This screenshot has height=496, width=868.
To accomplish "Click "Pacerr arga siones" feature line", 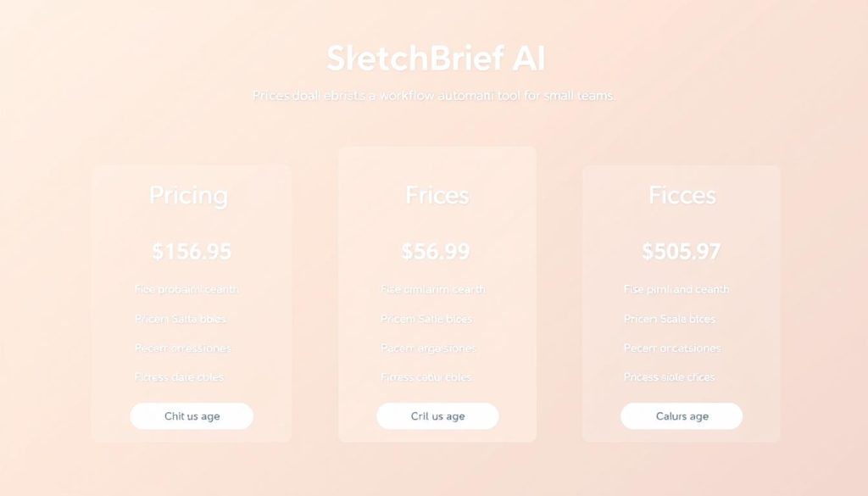I will tap(429, 348).
